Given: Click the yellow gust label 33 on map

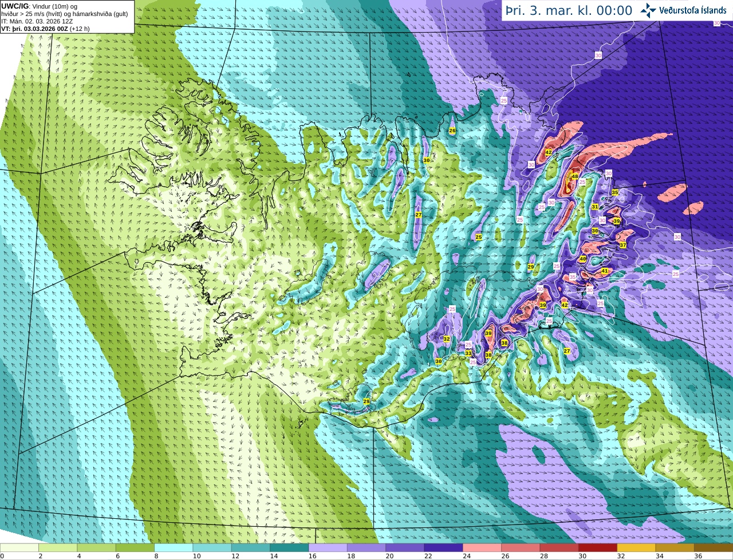Looking at the screenshot, I should coord(468,353).
